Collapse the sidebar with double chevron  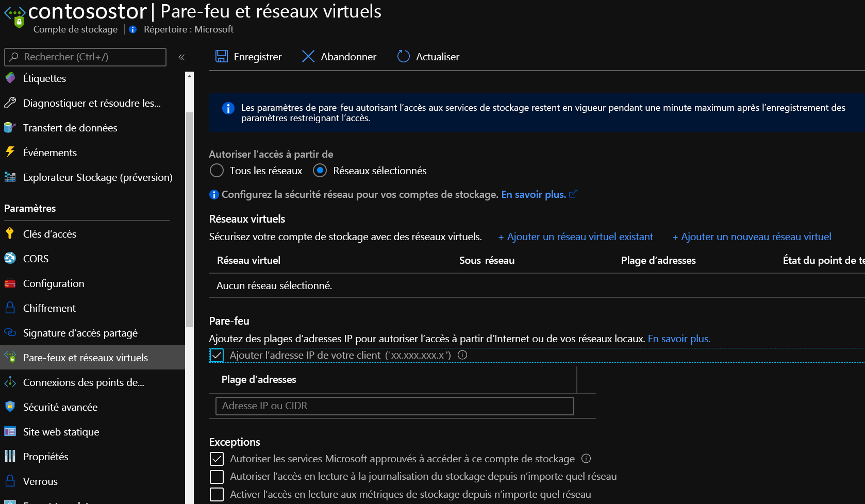pos(181,57)
